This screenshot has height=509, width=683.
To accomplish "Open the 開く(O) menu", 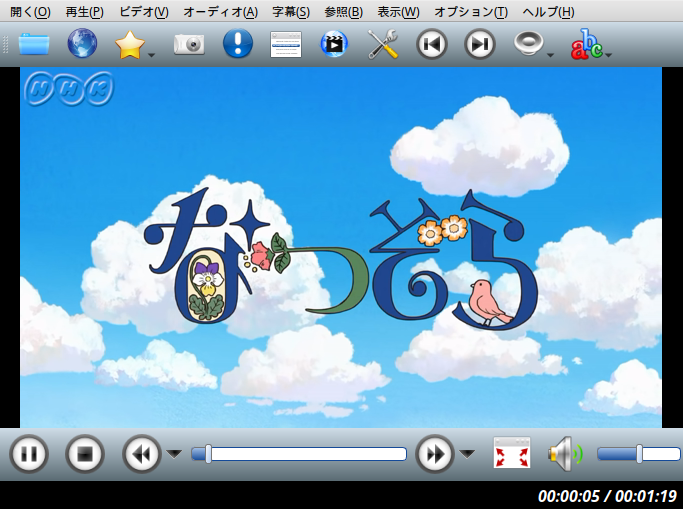I will tap(30, 12).
